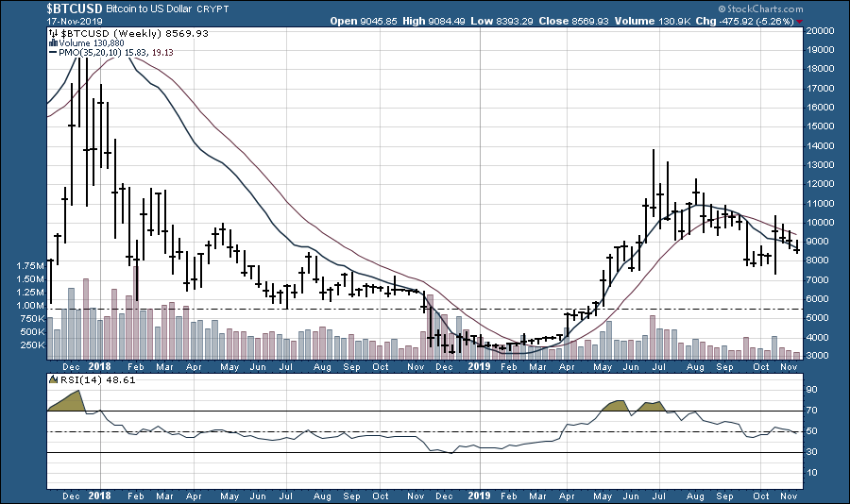
Task: Click the Volume 130,880 legend text
Action: [86, 42]
